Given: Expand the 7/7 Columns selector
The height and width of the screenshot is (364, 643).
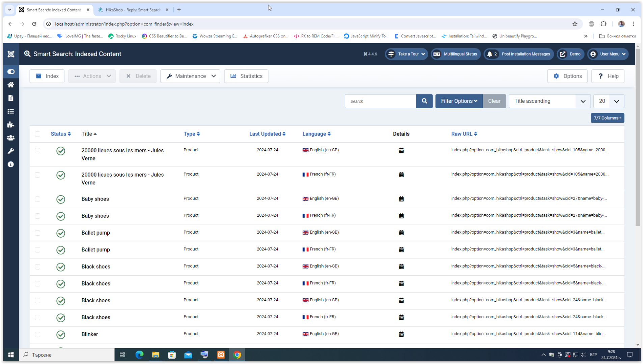Looking at the screenshot, I should point(607,118).
